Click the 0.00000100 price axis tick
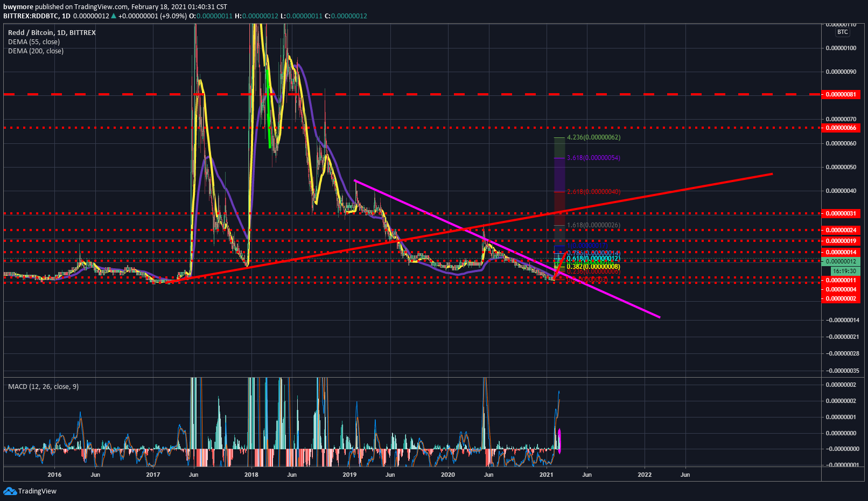The image size is (868, 501). 841,48
